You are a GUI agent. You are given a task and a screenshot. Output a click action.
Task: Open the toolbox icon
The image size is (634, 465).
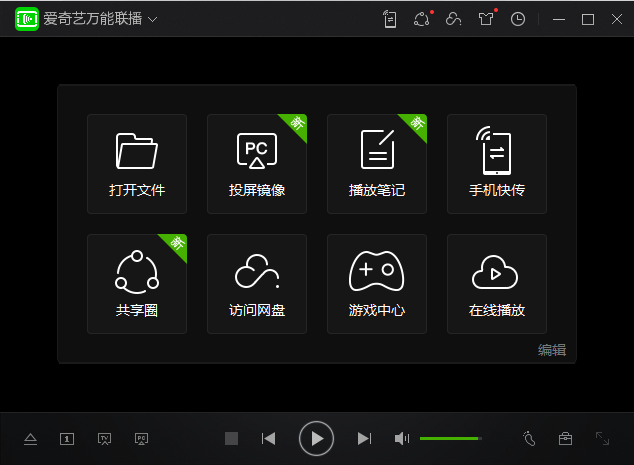(565, 439)
